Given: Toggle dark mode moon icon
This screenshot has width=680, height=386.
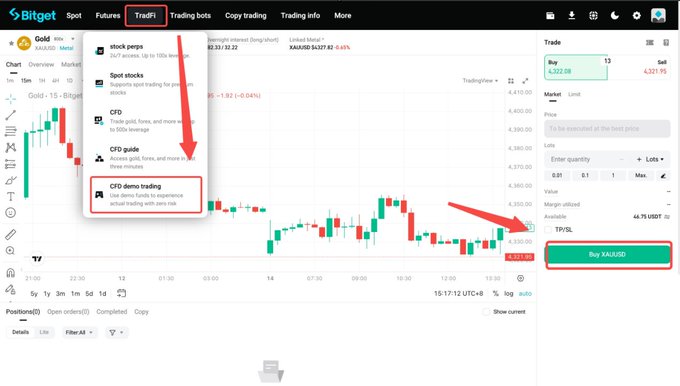Looking at the screenshot, I should 615,16.
